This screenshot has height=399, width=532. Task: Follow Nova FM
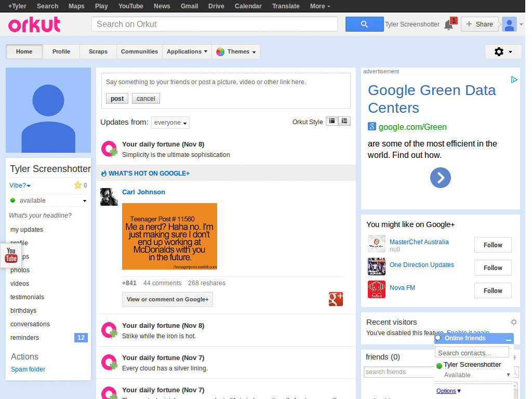493,290
